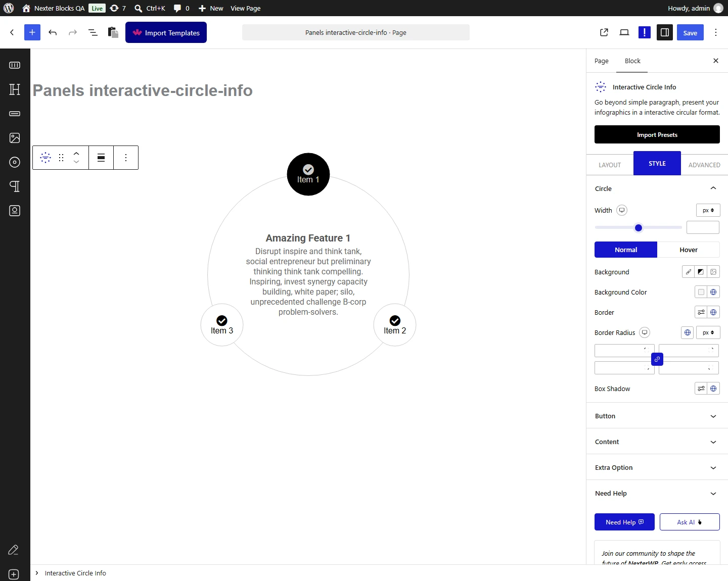The height and width of the screenshot is (581, 728).
Task: Expand the Button section
Action: [x=657, y=416]
